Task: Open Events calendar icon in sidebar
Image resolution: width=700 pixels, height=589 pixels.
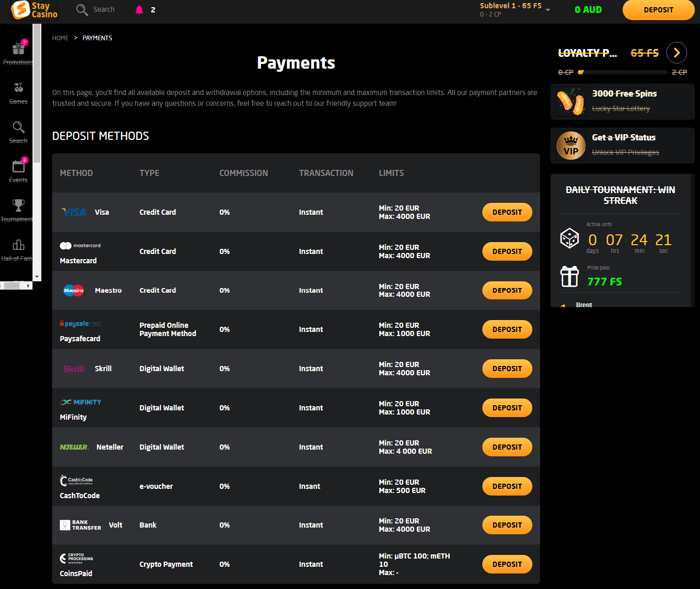Action: tap(19, 167)
